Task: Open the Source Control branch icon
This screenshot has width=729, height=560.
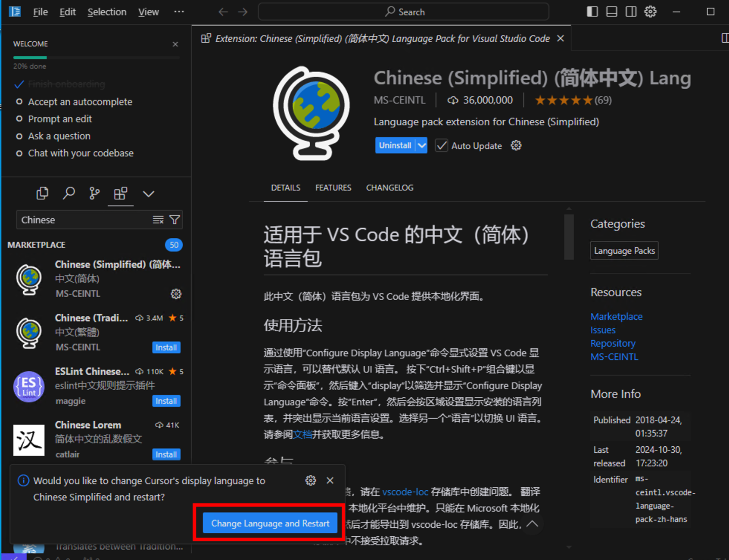Action: [x=94, y=193]
